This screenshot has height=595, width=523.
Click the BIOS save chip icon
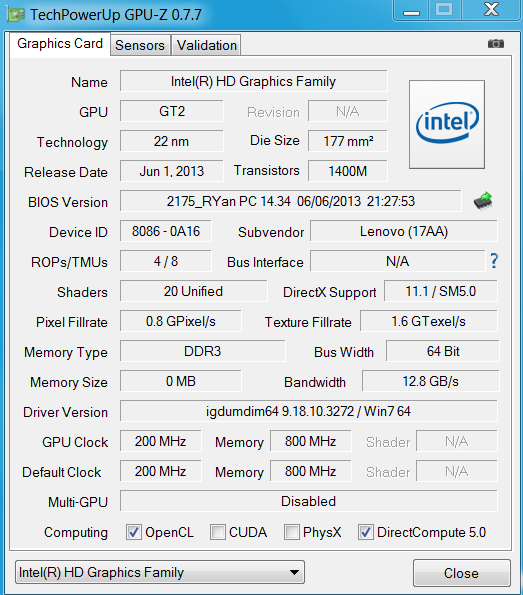(483, 201)
